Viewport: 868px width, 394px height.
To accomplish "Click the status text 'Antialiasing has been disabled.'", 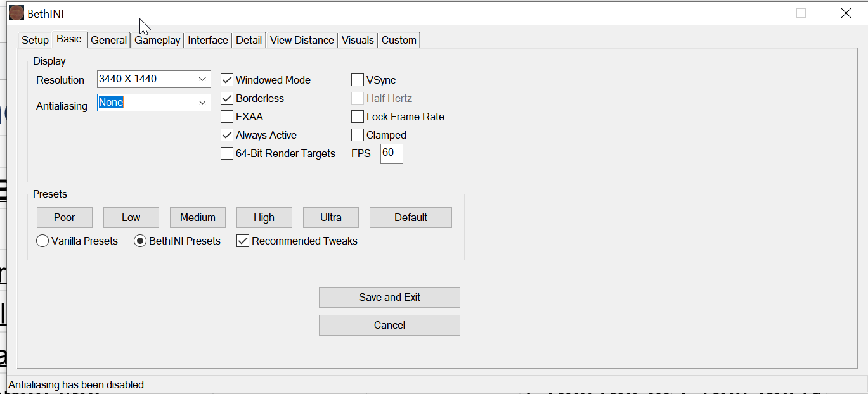I will (77, 384).
